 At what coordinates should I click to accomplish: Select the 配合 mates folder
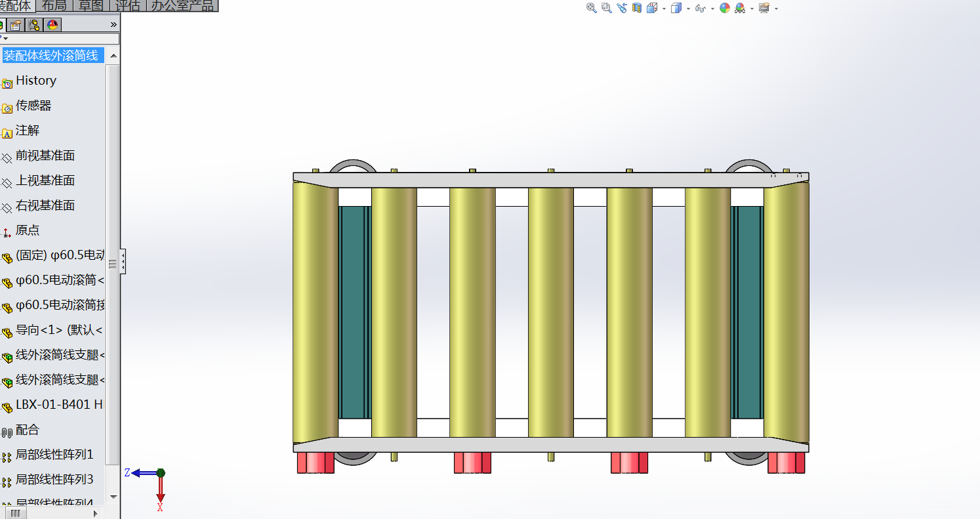click(28, 430)
